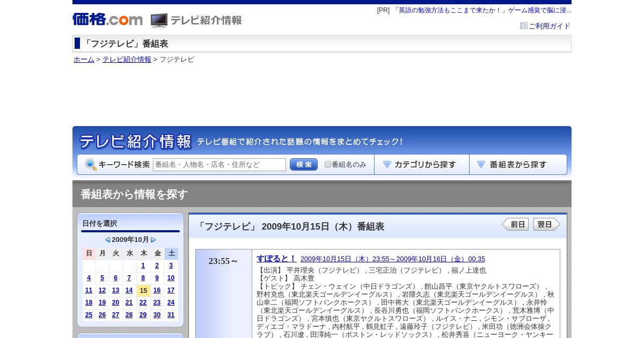The width and height of the screenshot is (644, 338).
Task: Focus the keyword search input field
Action: pos(219,165)
